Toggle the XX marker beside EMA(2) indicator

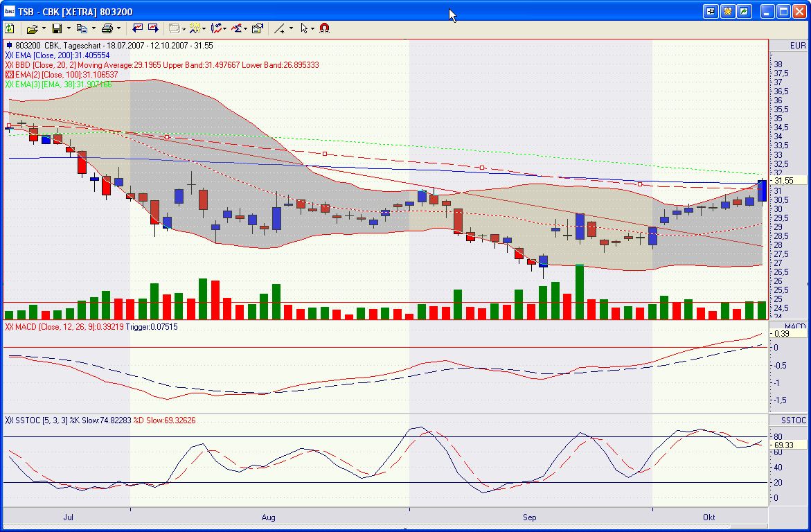(x=9, y=75)
